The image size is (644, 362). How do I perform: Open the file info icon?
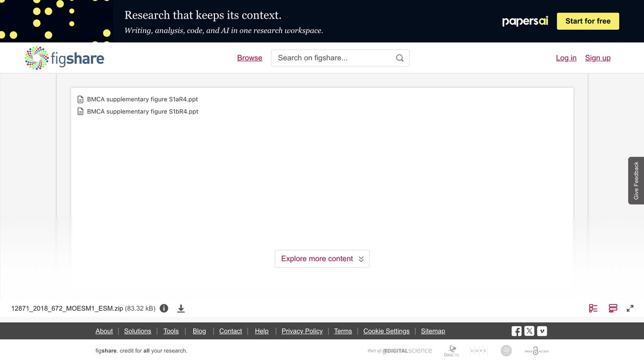click(164, 308)
